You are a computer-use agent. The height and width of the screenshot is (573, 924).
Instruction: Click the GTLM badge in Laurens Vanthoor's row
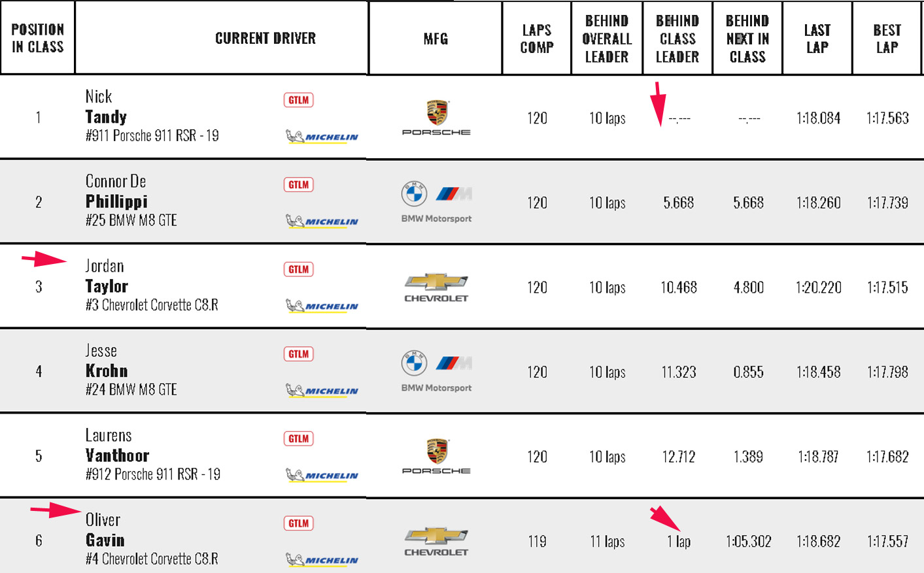pyautogui.click(x=298, y=438)
